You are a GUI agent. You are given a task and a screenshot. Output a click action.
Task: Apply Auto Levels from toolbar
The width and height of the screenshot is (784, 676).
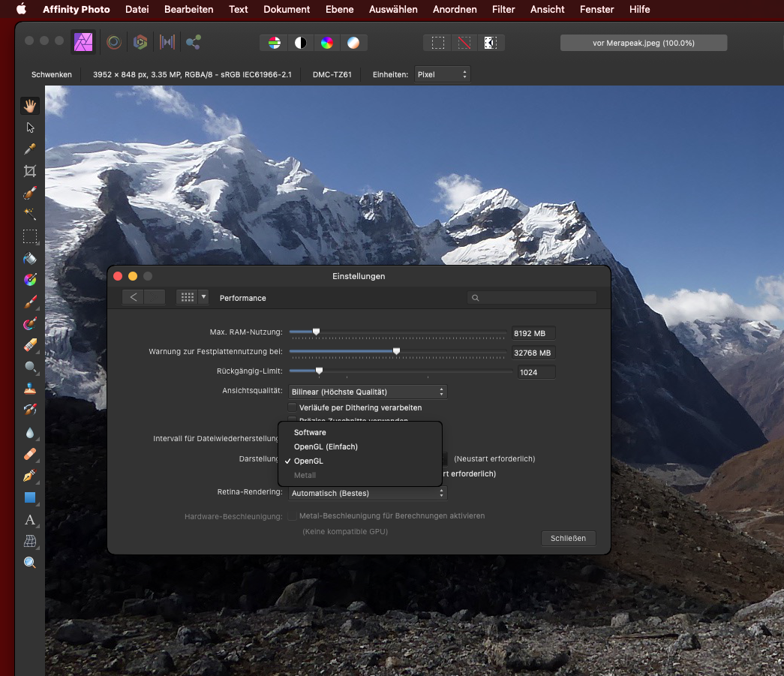(x=274, y=43)
